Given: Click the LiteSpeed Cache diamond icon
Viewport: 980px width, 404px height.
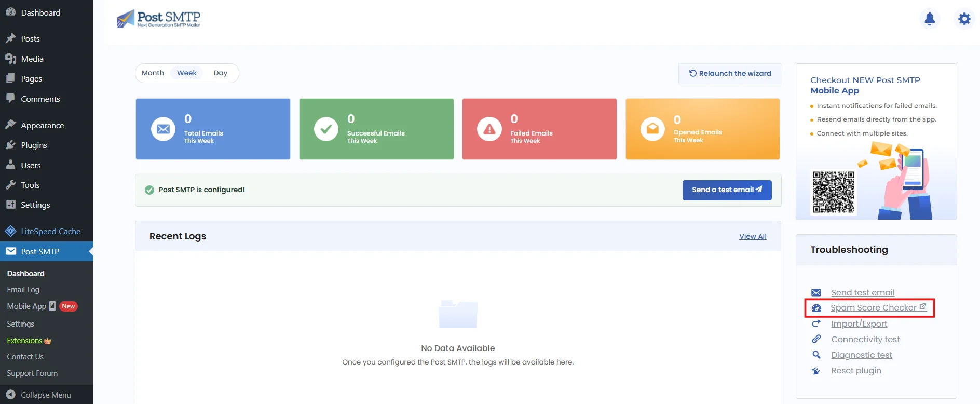Looking at the screenshot, I should coord(10,231).
